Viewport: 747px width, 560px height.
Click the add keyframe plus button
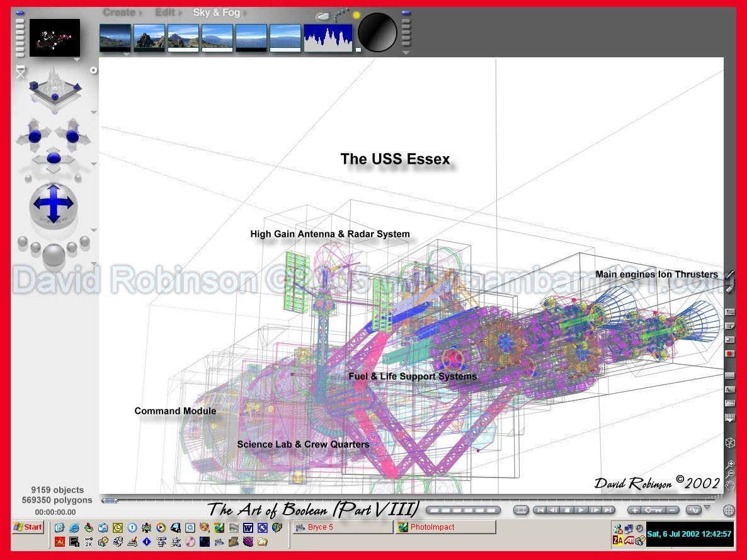[634, 510]
